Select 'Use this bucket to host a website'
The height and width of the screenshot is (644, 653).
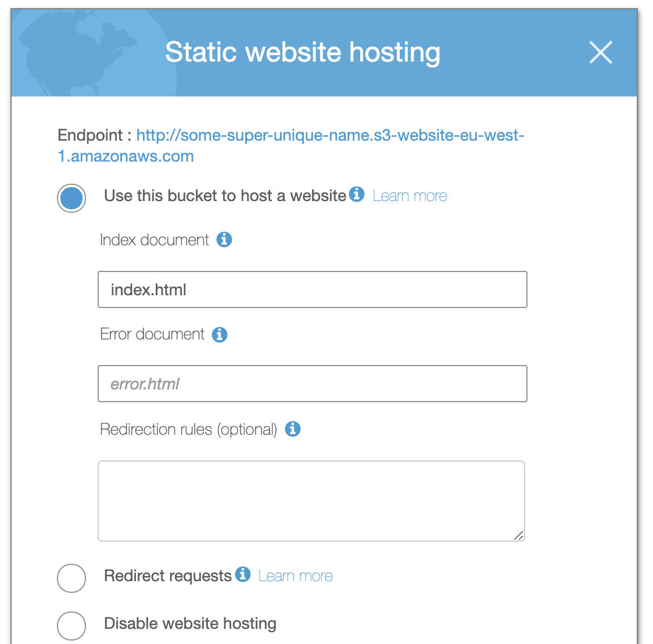click(71, 198)
